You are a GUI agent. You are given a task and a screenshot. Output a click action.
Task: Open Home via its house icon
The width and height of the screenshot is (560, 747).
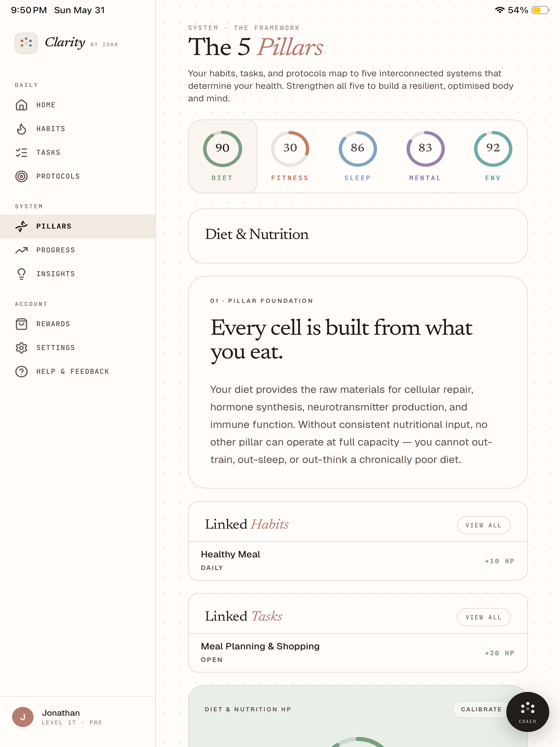(21, 105)
